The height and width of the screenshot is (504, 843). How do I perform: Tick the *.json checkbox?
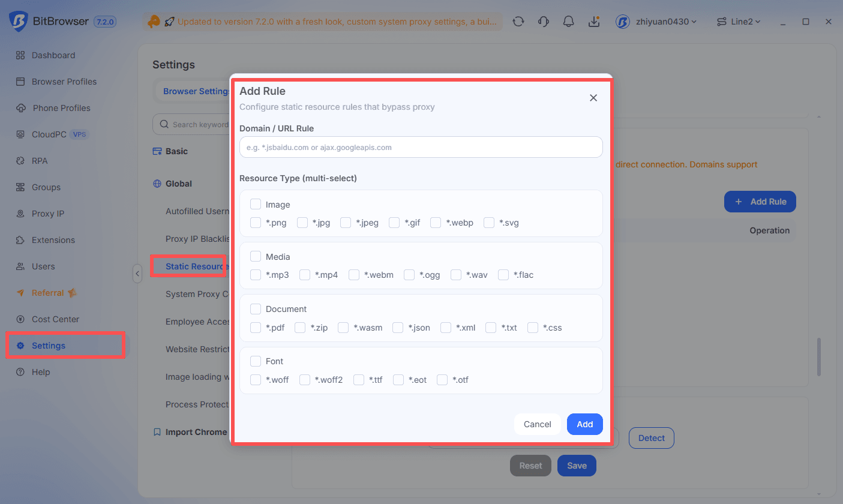pyautogui.click(x=398, y=328)
